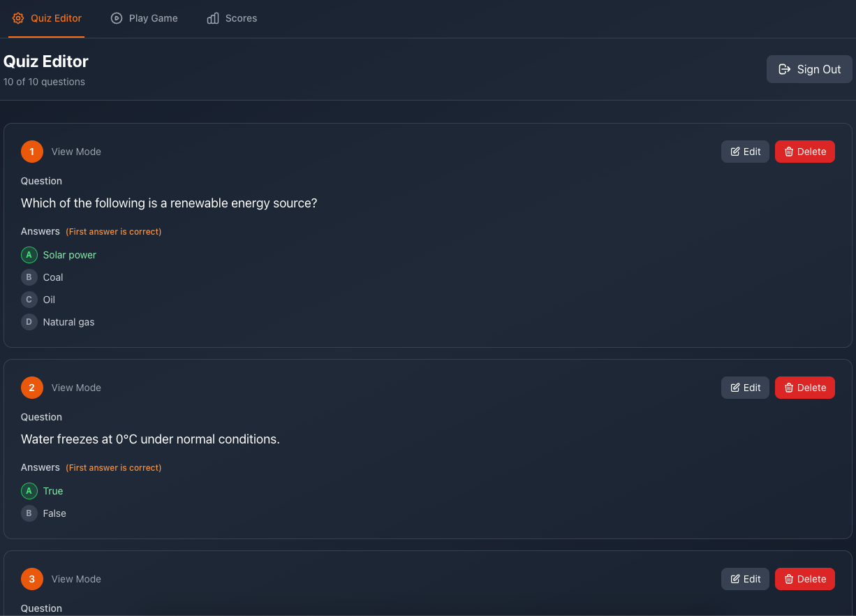Screen dimensions: 856x616
Task: Click the D circle for Natural gas
Action: [29, 322]
